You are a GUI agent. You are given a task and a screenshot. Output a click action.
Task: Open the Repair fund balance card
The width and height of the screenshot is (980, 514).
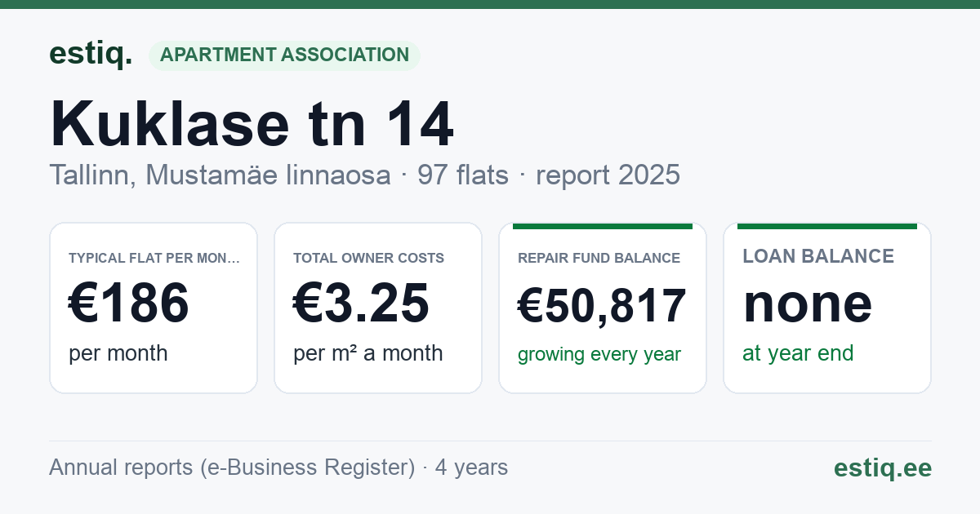pos(603,308)
